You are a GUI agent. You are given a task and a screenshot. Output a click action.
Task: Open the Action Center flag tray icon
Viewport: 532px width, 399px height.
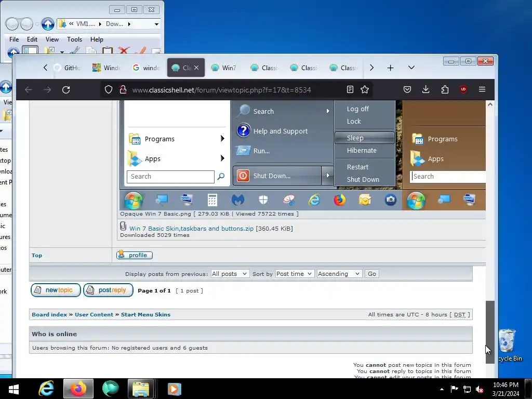[x=454, y=390]
